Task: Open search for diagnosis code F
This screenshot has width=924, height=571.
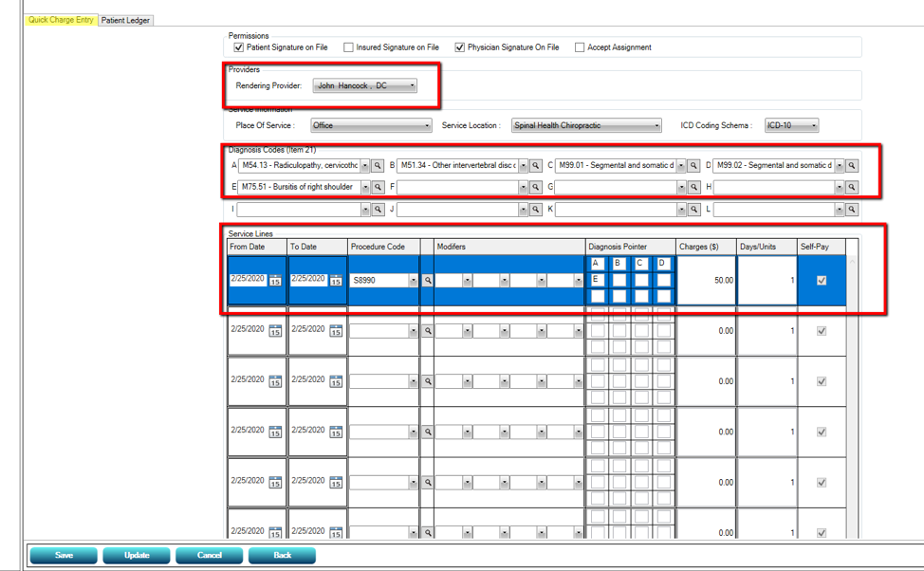Action: click(x=536, y=188)
